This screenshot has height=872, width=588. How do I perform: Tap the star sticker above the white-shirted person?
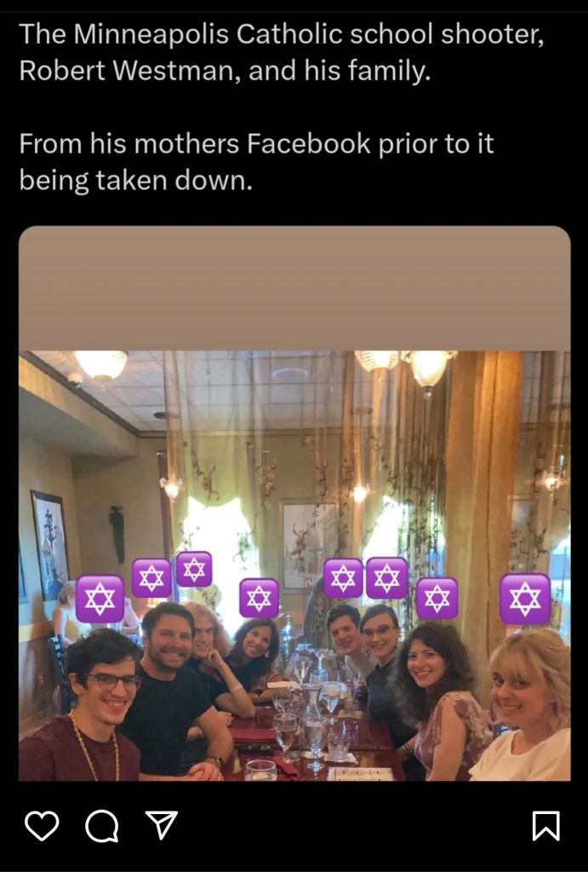525,599
